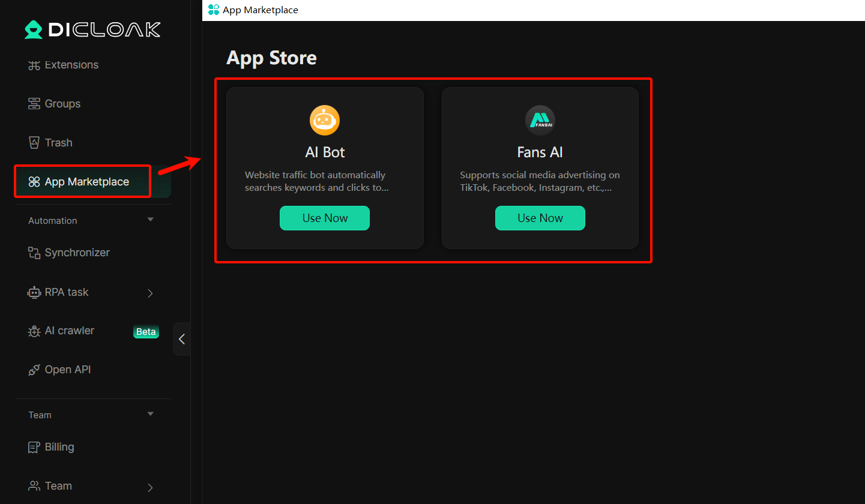Click the Trash bin icon
Screen dimensions: 865x504
pos(34,143)
